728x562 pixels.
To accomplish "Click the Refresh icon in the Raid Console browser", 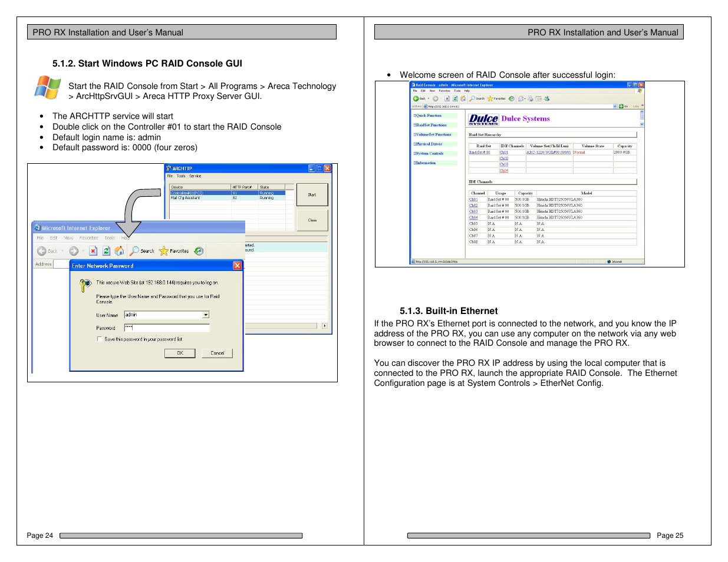I will [x=455, y=99].
